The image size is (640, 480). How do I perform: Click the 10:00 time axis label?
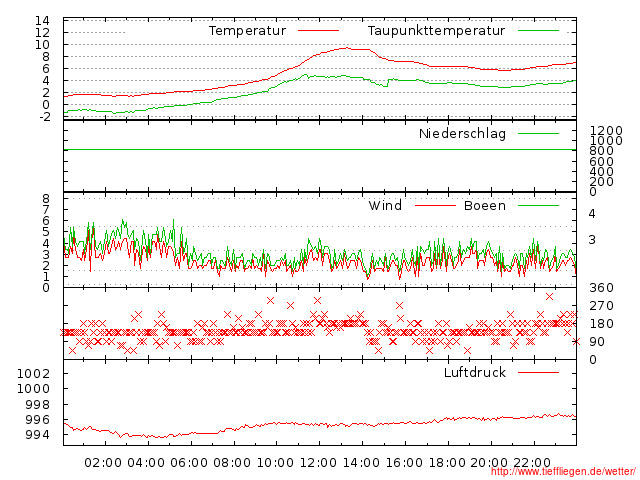click(275, 463)
